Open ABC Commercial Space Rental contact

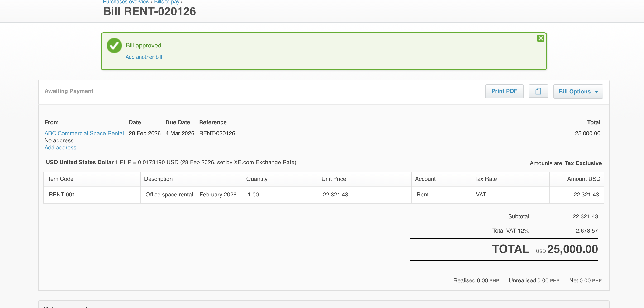pyautogui.click(x=84, y=133)
